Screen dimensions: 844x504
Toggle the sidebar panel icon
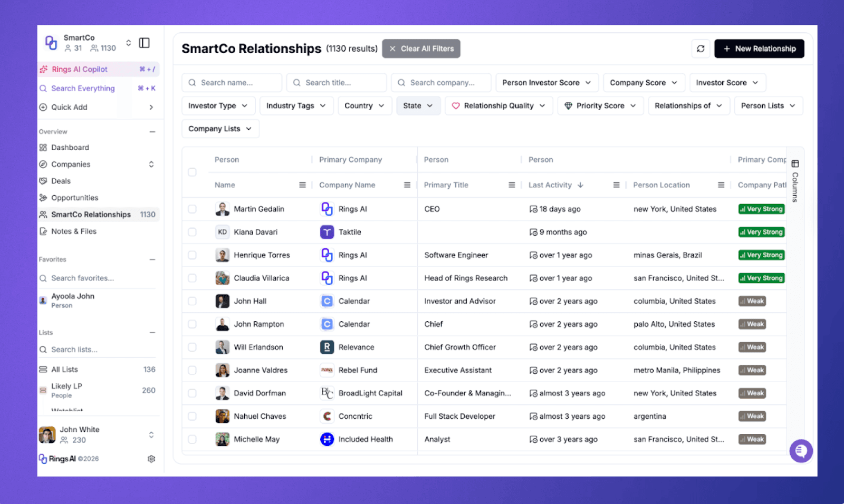click(144, 43)
